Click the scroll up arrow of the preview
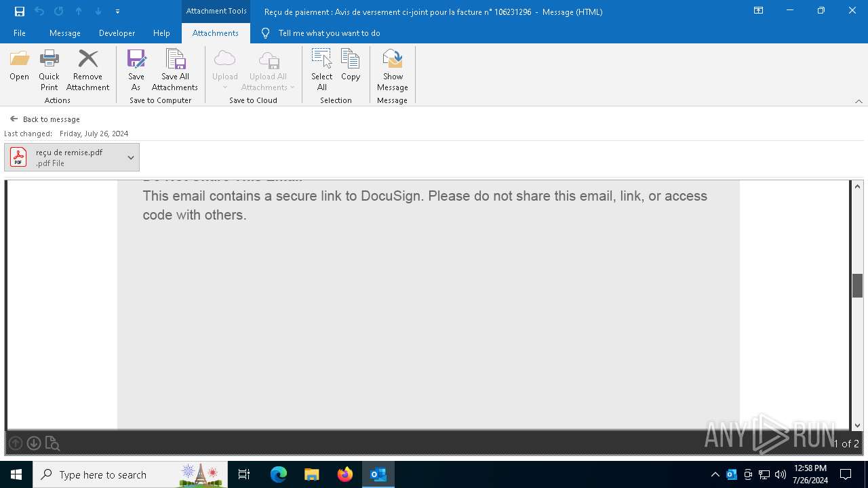This screenshot has height=488, width=868. (857, 186)
